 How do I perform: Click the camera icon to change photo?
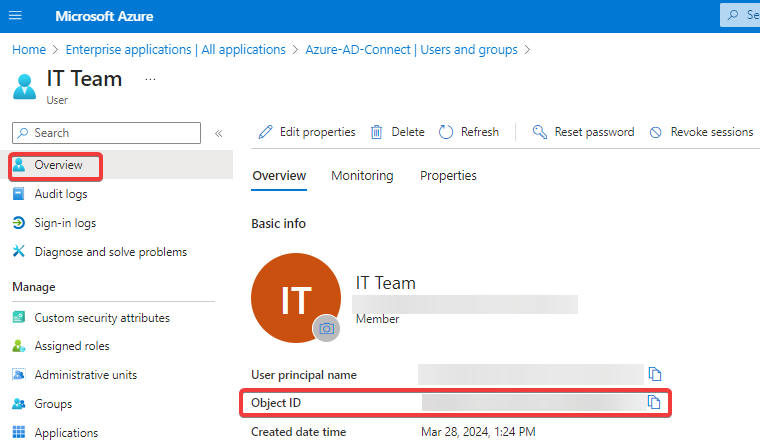tap(327, 329)
